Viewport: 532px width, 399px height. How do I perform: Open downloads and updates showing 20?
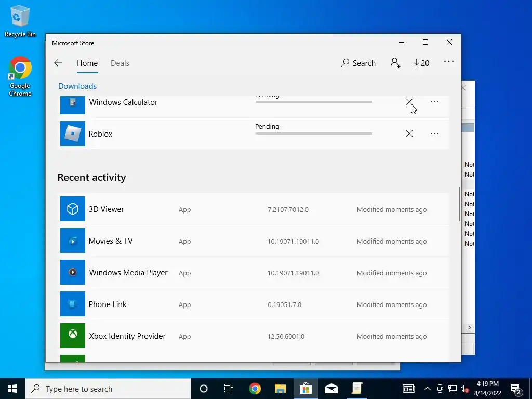[421, 63]
